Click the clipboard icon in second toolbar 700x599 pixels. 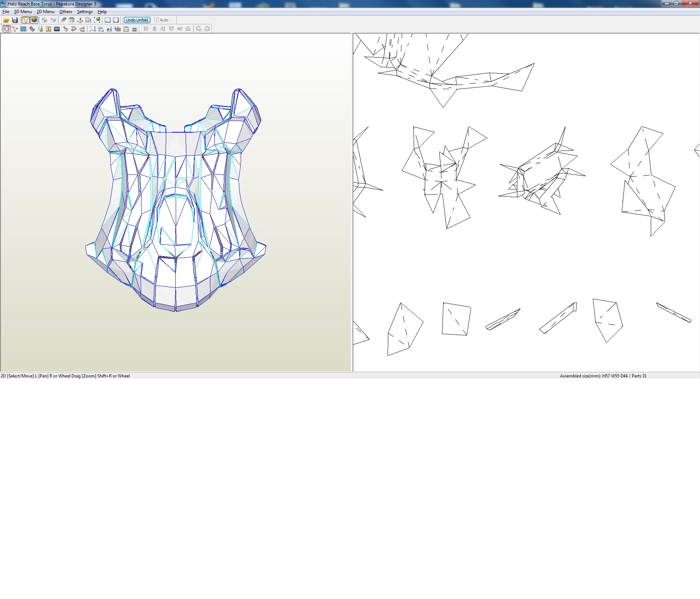pos(126,29)
